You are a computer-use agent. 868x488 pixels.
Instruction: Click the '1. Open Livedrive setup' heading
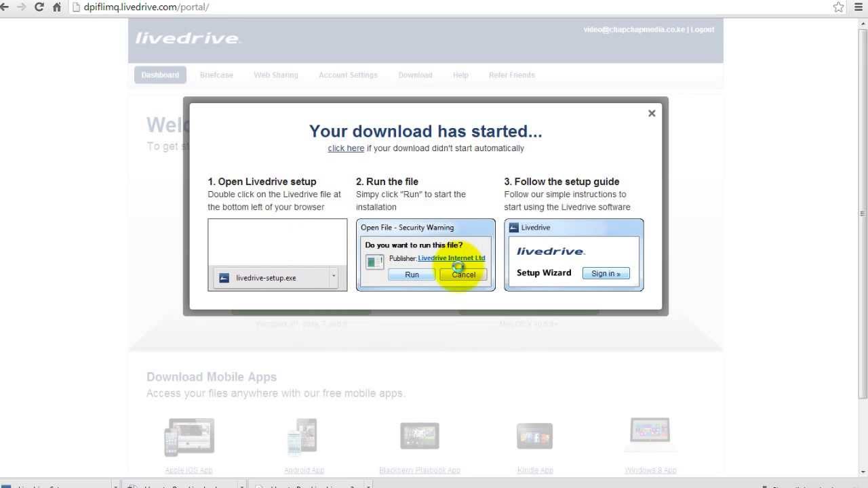(x=262, y=182)
